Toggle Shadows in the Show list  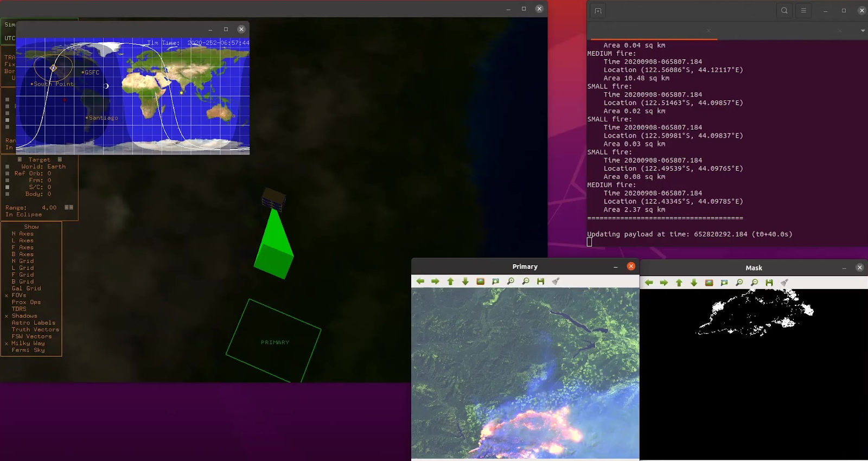[x=24, y=316]
